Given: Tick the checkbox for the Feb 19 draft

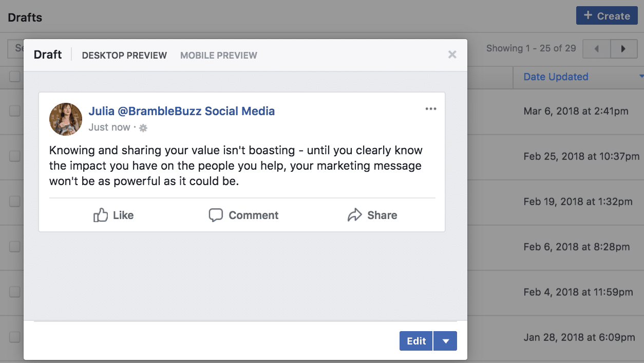Looking at the screenshot, I should coord(14,201).
